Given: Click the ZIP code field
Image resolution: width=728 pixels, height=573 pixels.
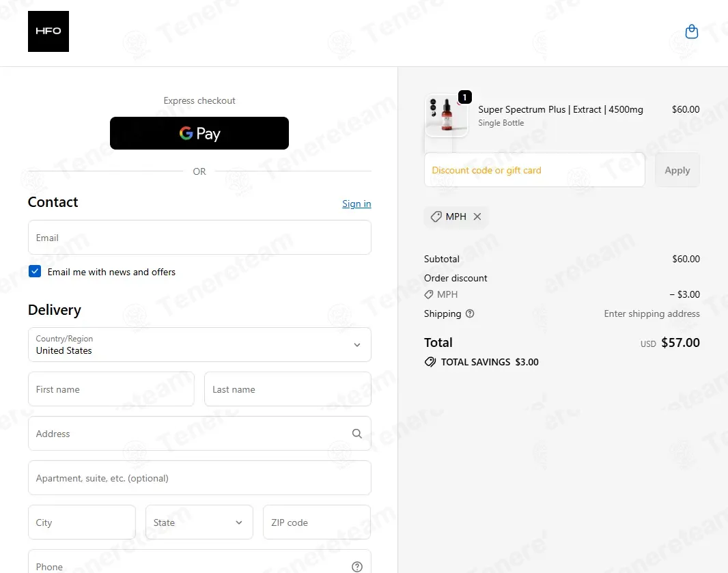Looking at the screenshot, I should pos(317,522).
